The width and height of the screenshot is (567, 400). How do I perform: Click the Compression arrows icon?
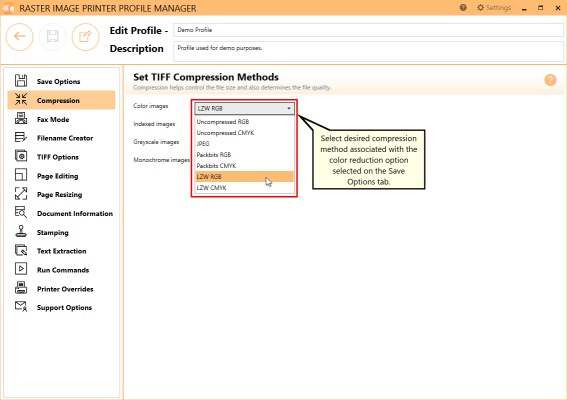pyautogui.click(x=21, y=99)
